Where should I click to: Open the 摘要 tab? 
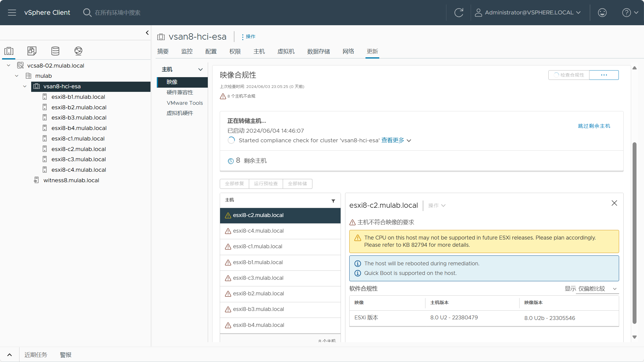pos(163,51)
